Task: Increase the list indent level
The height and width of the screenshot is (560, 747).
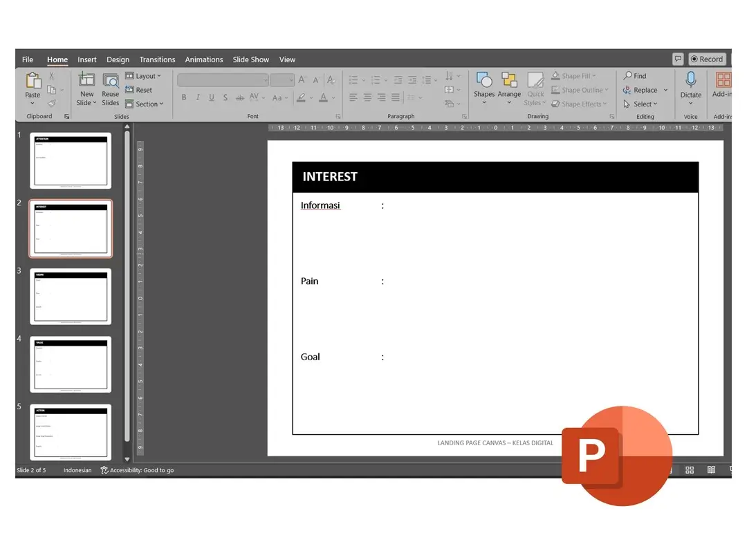Action: point(412,80)
